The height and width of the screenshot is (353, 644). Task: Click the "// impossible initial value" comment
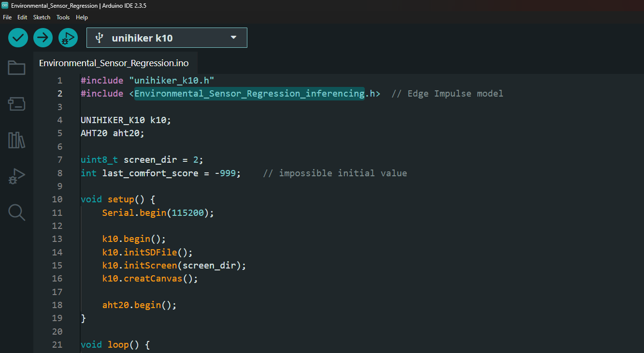(335, 173)
